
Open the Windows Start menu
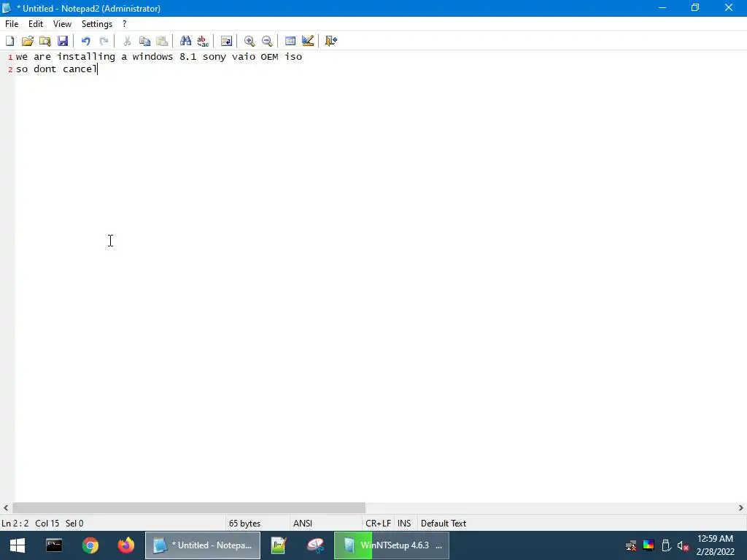click(x=18, y=545)
